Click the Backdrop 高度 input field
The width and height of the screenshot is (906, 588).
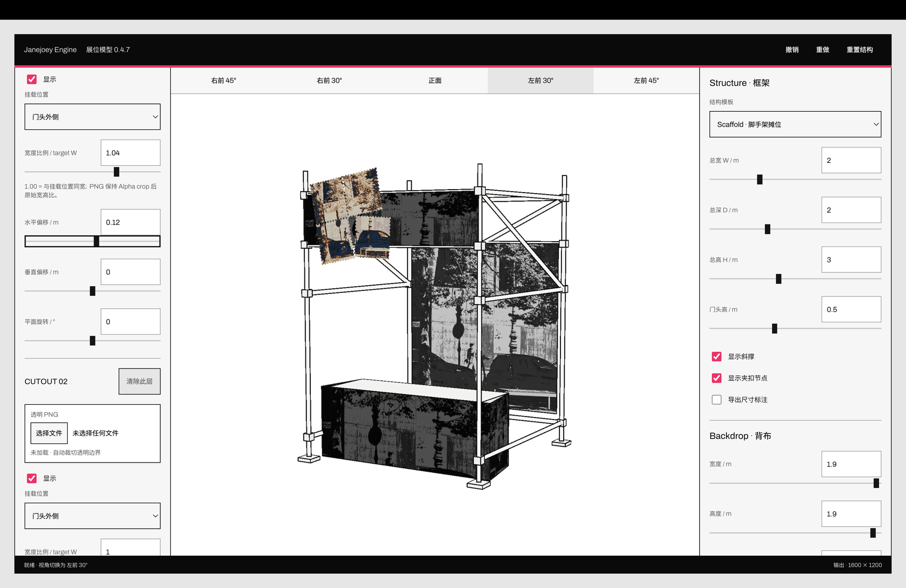852,514
